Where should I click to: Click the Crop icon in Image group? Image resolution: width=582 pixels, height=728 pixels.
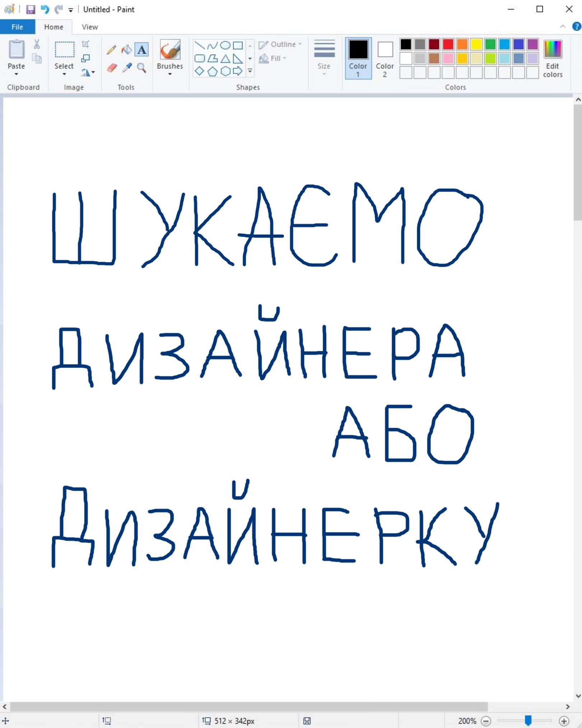click(86, 44)
